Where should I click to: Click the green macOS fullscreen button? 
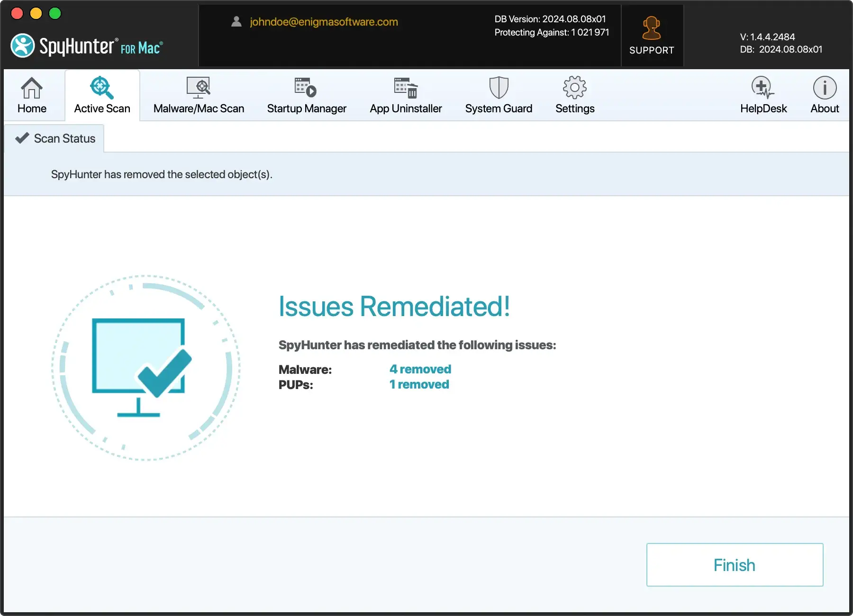coord(55,13)
